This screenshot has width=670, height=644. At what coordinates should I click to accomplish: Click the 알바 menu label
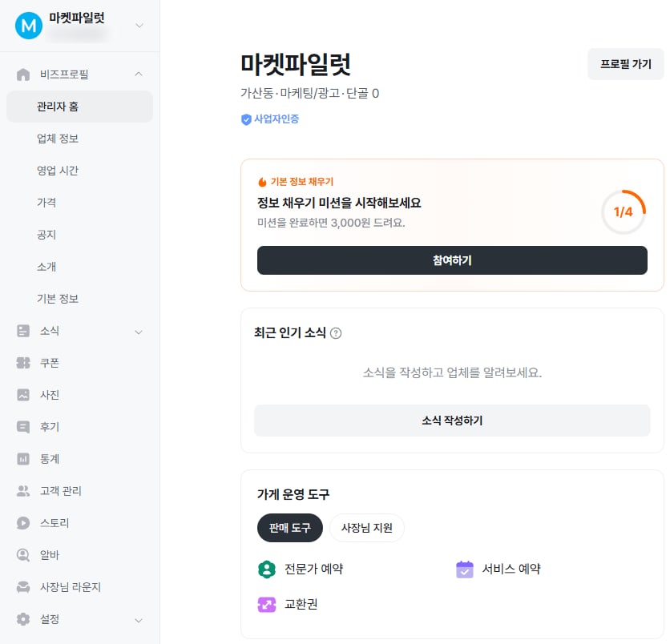coord(50,555)
